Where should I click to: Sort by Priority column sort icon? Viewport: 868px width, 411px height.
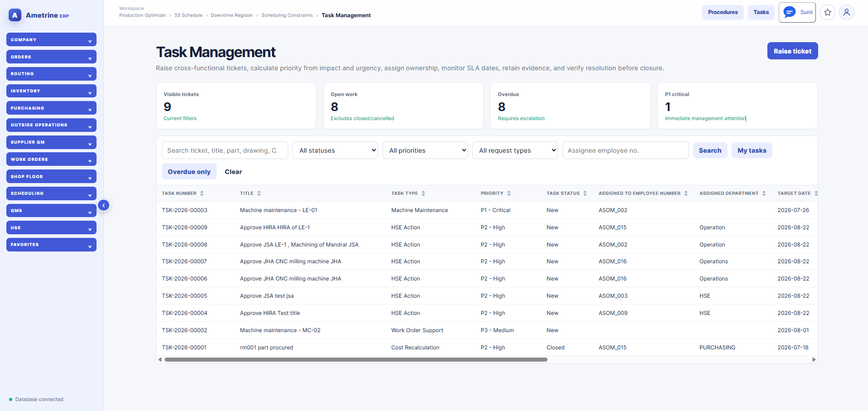tap(509, 193)
